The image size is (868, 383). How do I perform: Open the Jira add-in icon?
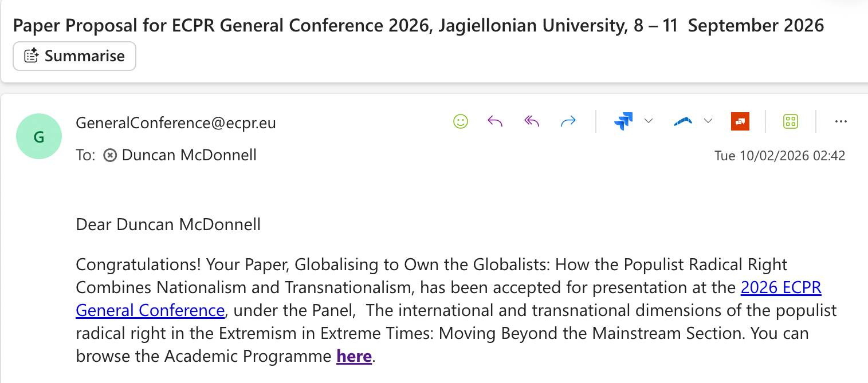[623, 121]
